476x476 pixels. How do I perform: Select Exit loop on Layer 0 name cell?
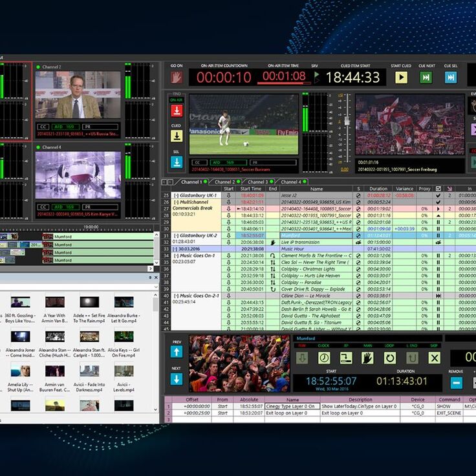coord(292,413)
